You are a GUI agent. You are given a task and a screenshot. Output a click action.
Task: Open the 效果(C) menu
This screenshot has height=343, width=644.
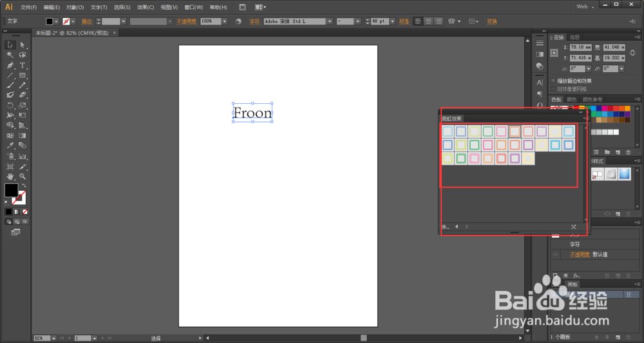click(146, 7)
